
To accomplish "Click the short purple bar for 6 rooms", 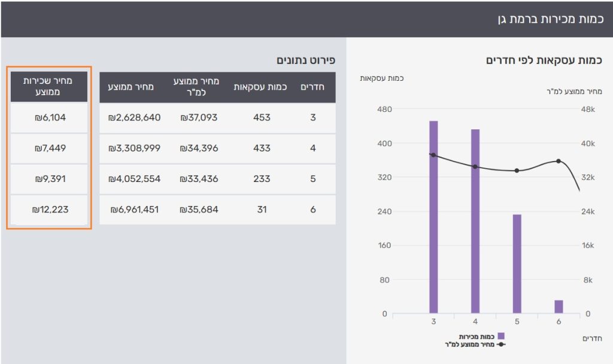I will pyautogui.click(x=559, y=307).
